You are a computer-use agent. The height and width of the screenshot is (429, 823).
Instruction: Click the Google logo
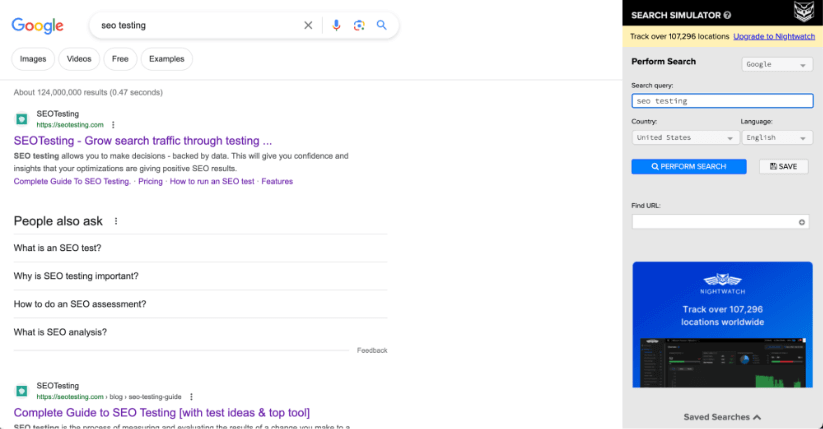37,26
